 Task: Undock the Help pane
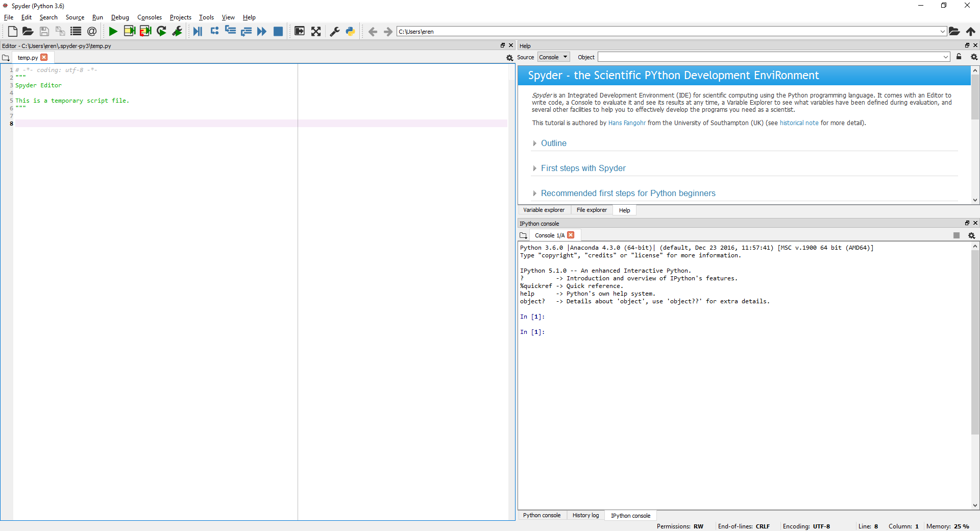tap(967, 45)
